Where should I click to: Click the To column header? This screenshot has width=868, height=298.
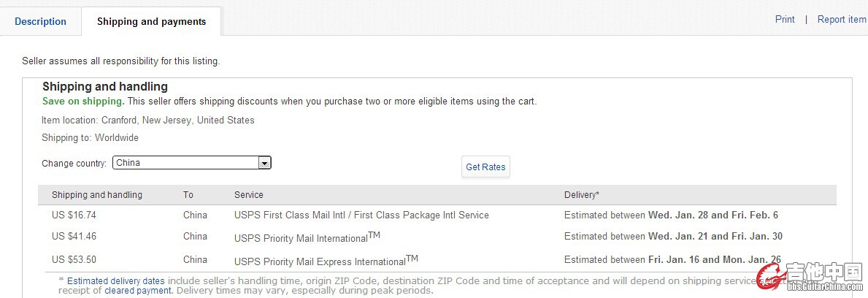(x=188, y=195)
